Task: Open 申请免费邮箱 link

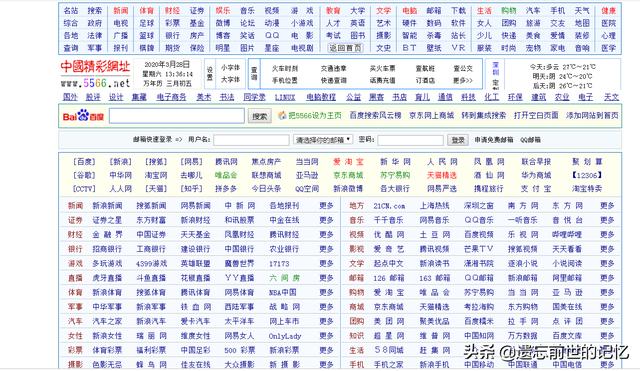Action: 493,140
